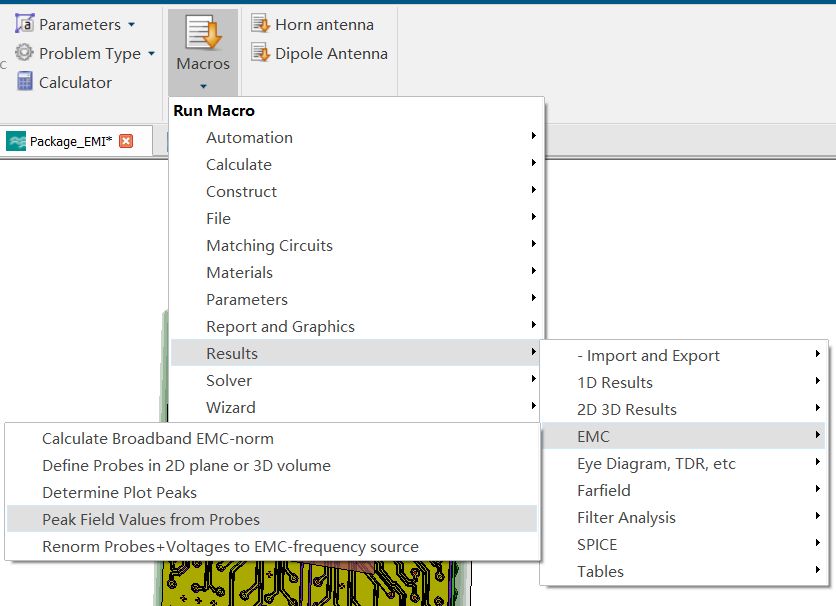Click the File menu entry
The image size is (836, 606).
tap(356, 219)
